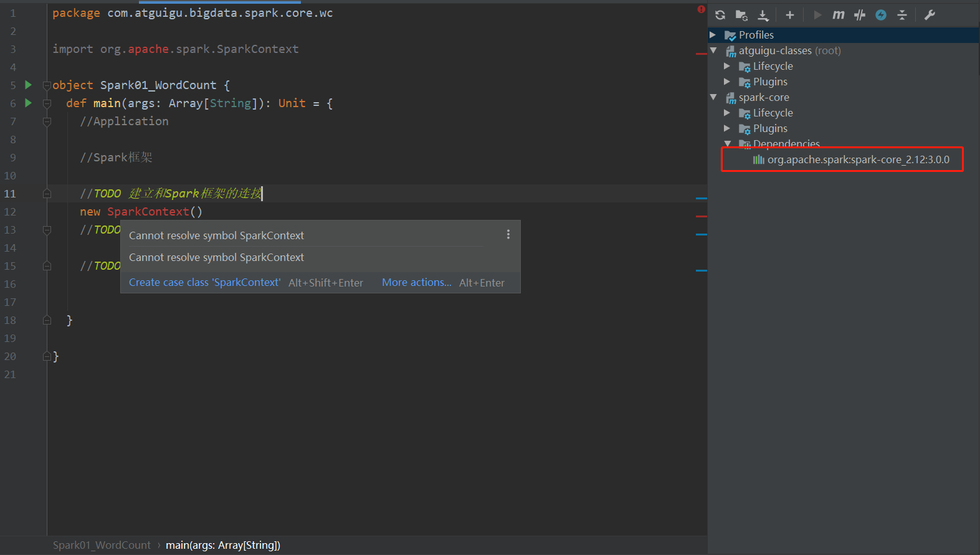Click package name com.atguigu.bigdata.spark.core.wc
The image size is (980, 555).
coord(220,13)
